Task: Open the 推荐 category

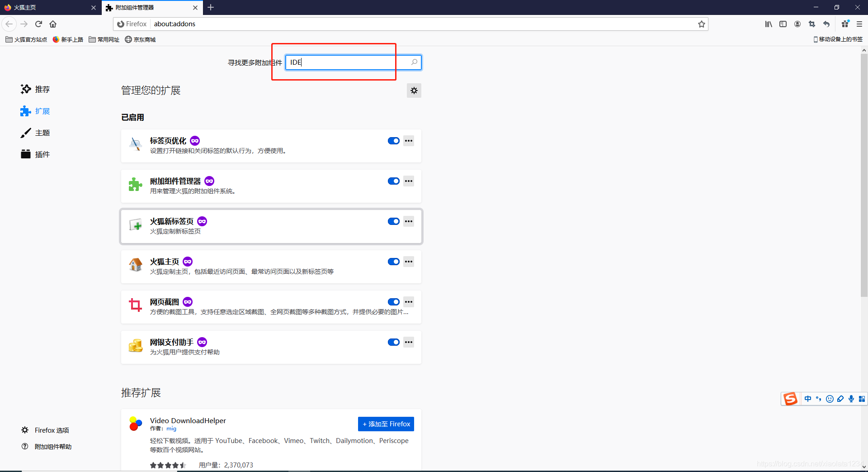Action: click(35, 89)
